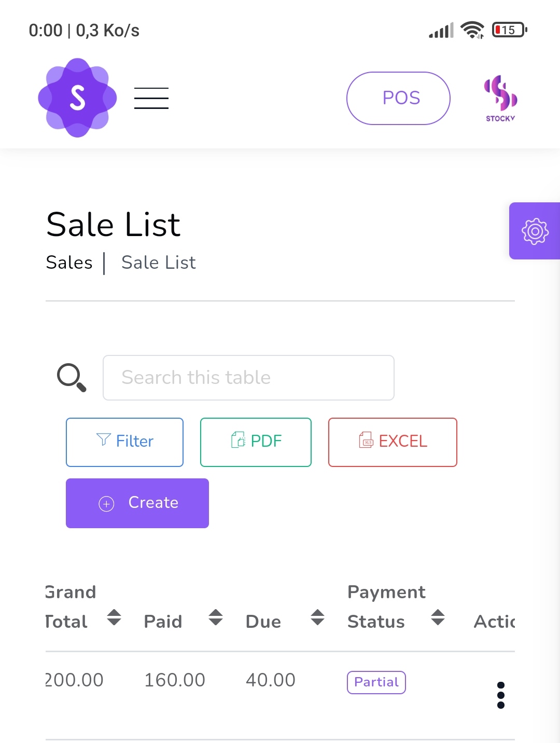This screenshot has height=743, width=560.
Task: Expand options via the plus icon on Create
Action: click(x=106, y=503)
